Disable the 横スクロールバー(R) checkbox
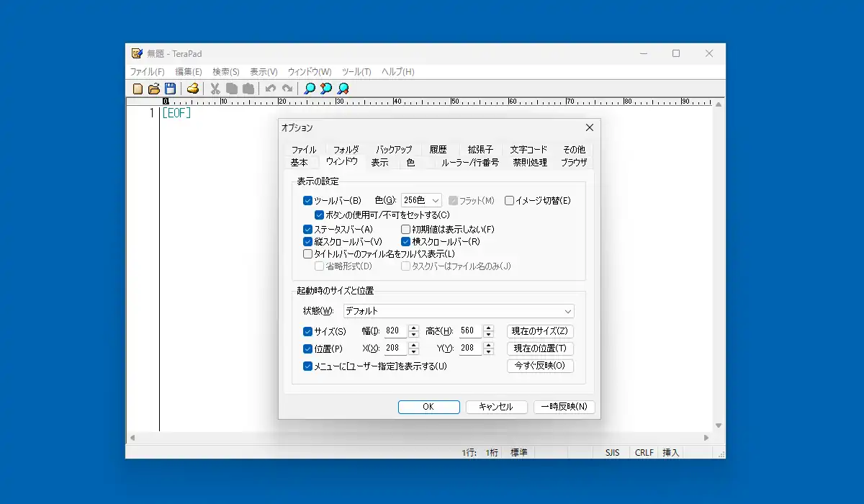864x504 pixels. (x=406, y=242)
